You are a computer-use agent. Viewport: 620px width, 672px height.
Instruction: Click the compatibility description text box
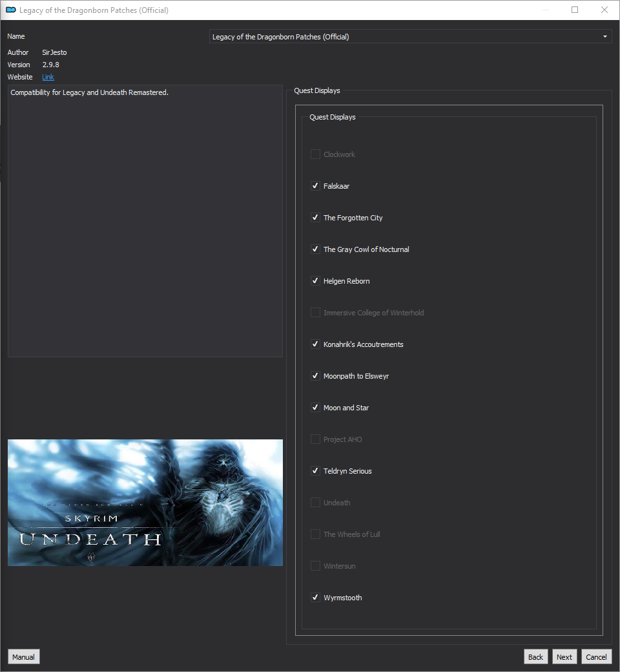click(145, 221)
